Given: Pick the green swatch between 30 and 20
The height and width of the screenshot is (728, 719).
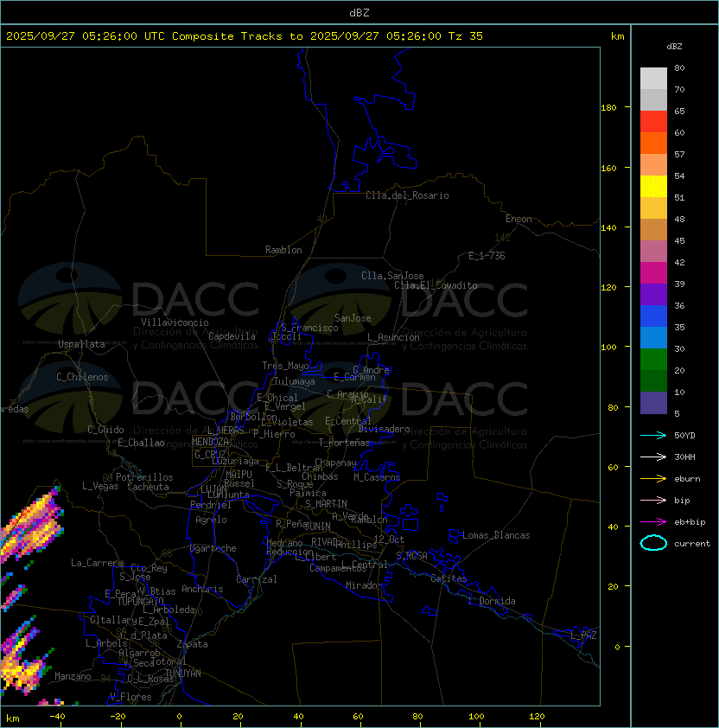Looking at the screenshot, I should pos(653,360).
